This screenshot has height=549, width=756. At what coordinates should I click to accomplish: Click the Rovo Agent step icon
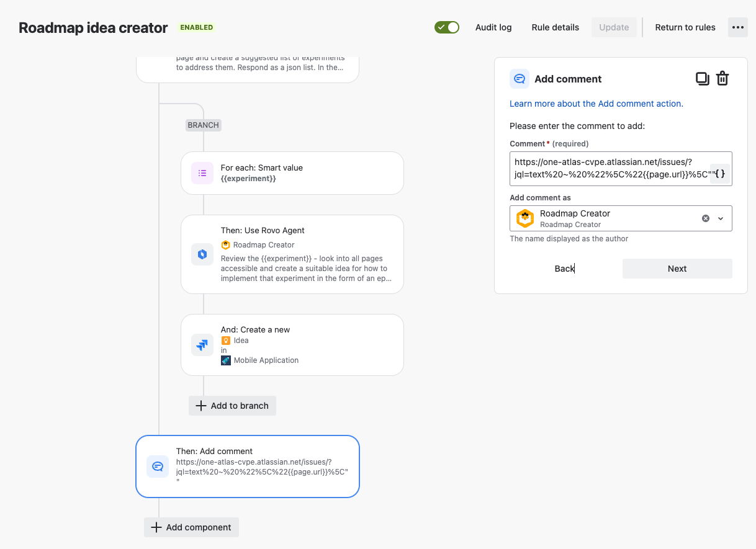click(202, 254)
